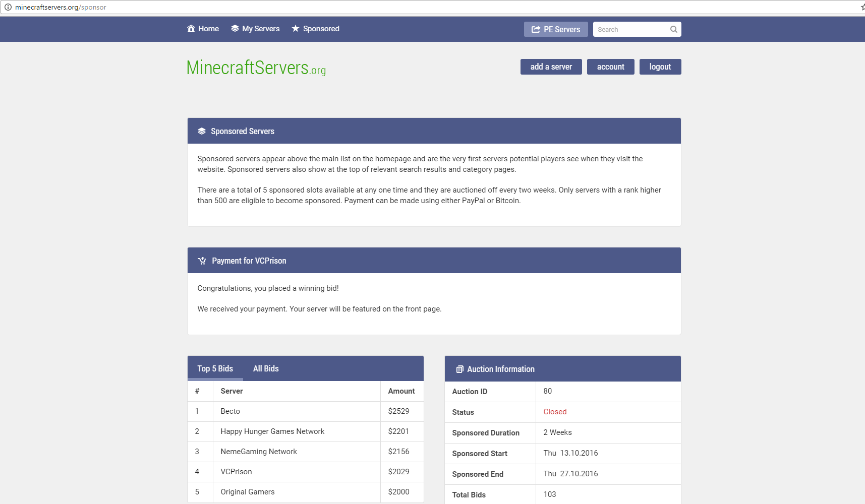
Task: Click the Sponsored Duration label
Action: [486, 433]
